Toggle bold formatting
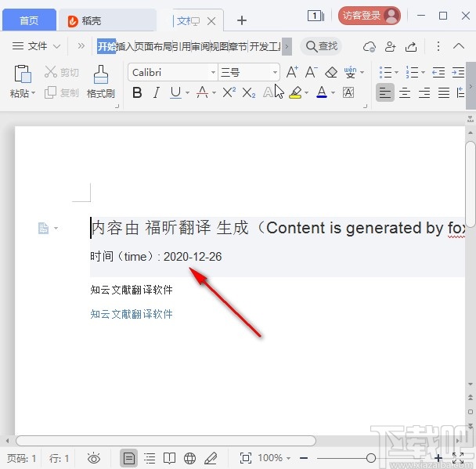This screenshot has width=476, height=469. [x=137, y=92]
